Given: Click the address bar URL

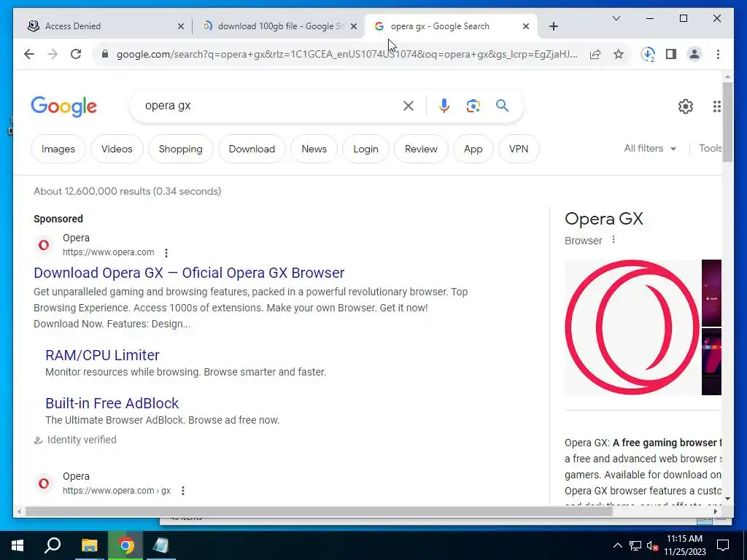Looking at the screenshot, I should [x=347, y=54].
